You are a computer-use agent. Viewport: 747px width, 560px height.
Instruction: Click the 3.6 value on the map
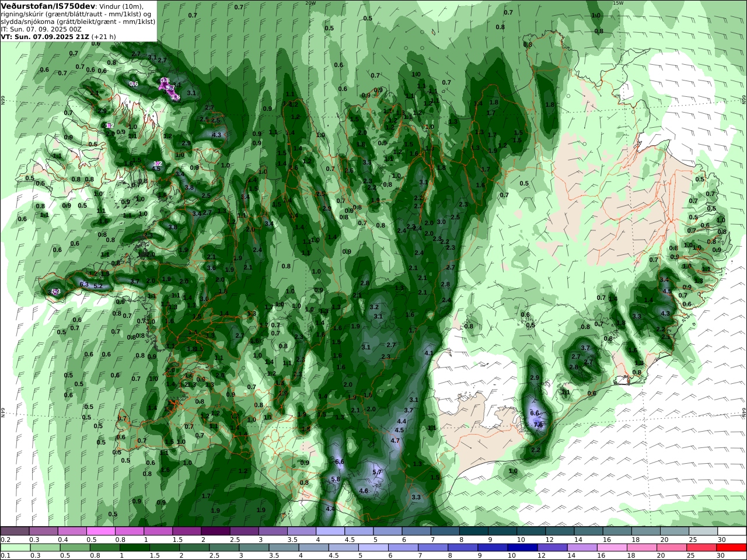(x=211, y=268)
